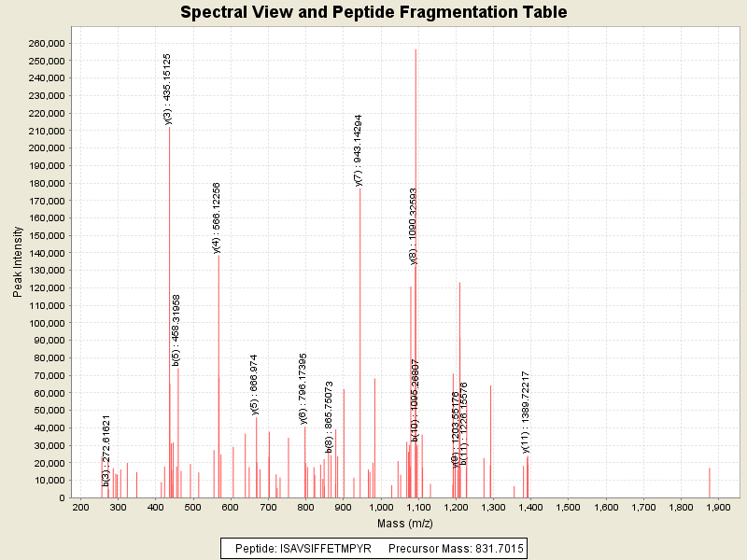Click the 1,900 tick on mass axis
747x560 pixels.
(717, 506)
